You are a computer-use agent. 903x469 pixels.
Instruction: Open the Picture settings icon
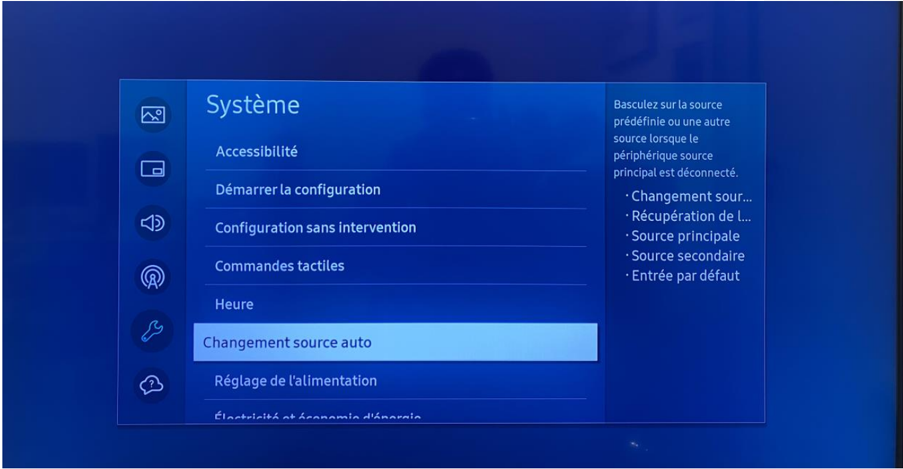pos(153,115)
